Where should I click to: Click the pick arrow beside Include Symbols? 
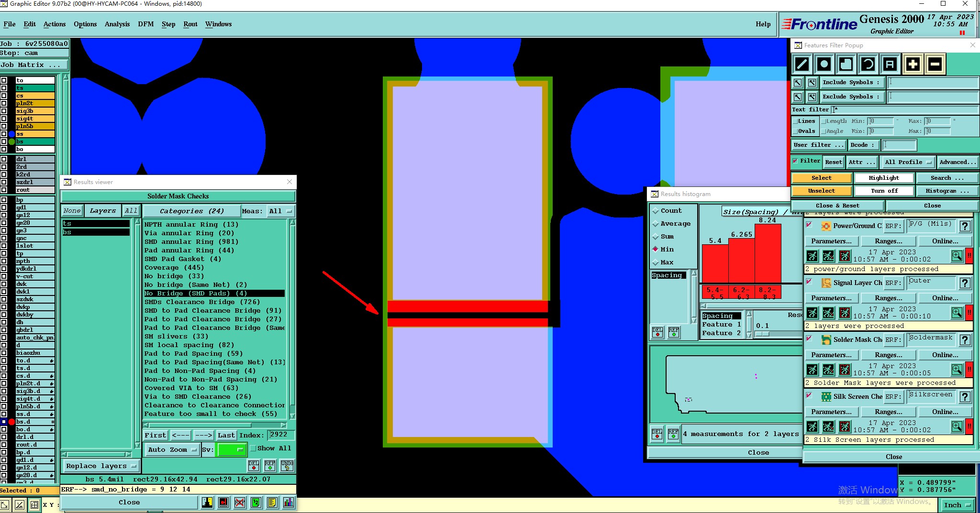click(x=798, y=83)
